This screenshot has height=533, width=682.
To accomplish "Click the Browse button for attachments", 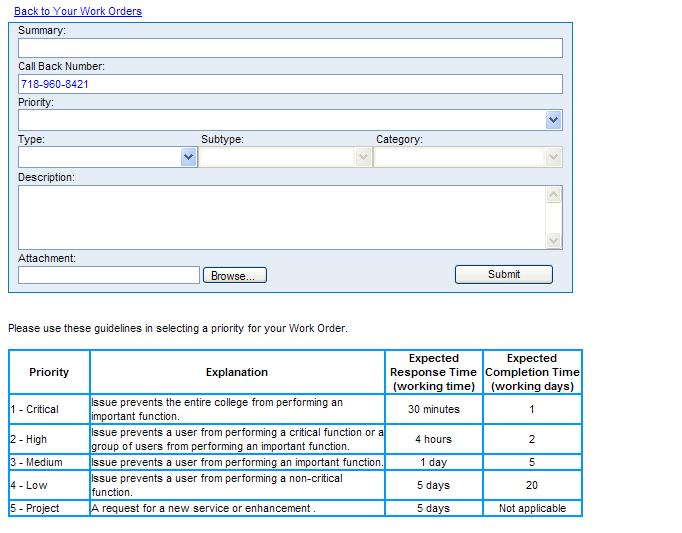I will [x=235, y=275].
